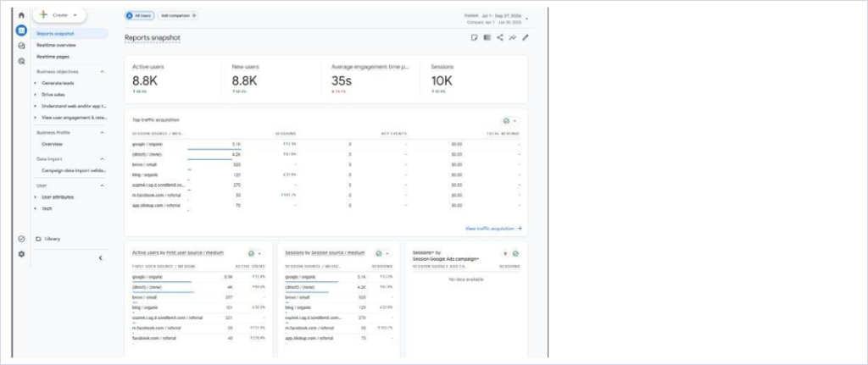Click the comparison columns icon in report toolbar
Viewport: 868px width, 365px height.
(487, 37)
